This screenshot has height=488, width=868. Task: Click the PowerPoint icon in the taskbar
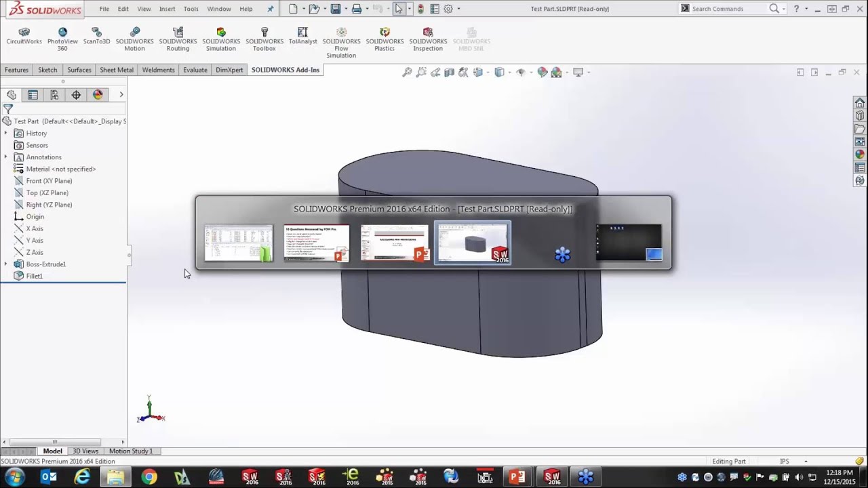517,477
